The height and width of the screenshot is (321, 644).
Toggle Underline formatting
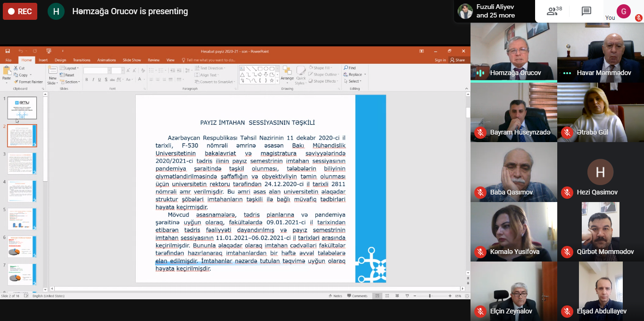point(99,80)
